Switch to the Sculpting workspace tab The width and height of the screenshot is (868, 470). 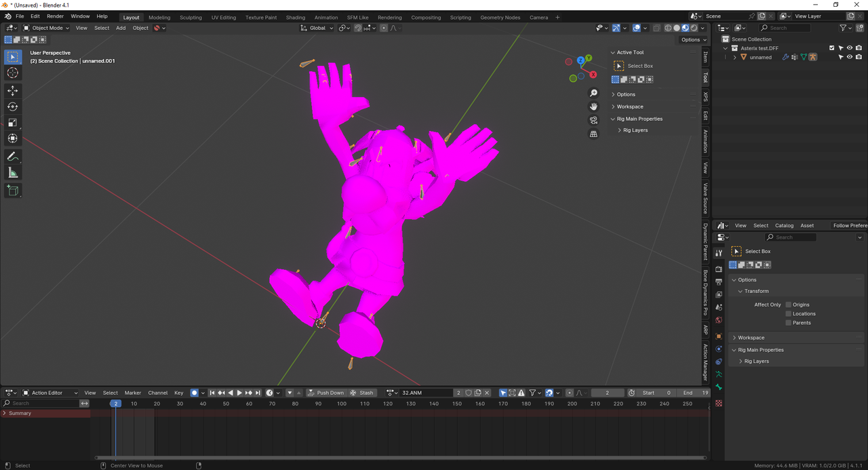click(191, 17)
